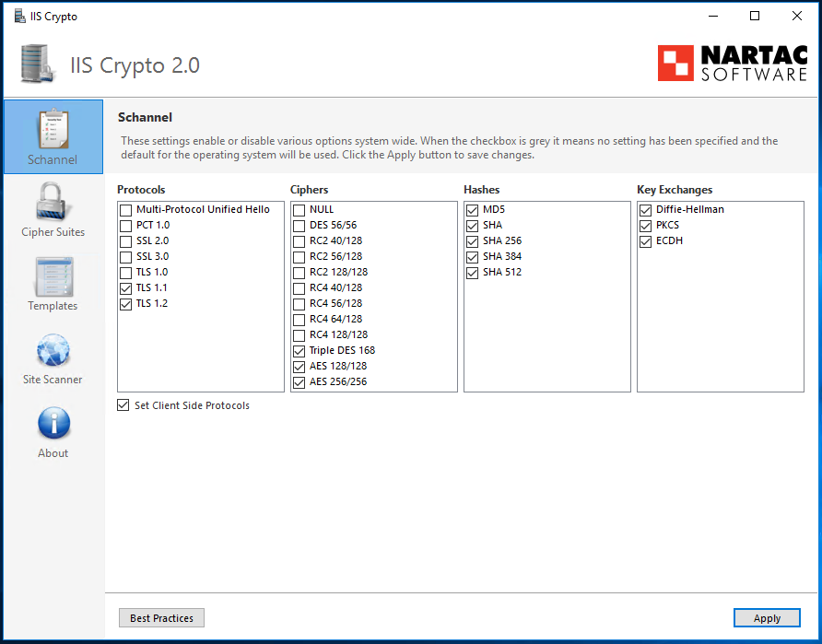Viewport: 822px width, 644px height.
Task: Uncheck the AES 128/128 cipher
Action: pos(299,367)
